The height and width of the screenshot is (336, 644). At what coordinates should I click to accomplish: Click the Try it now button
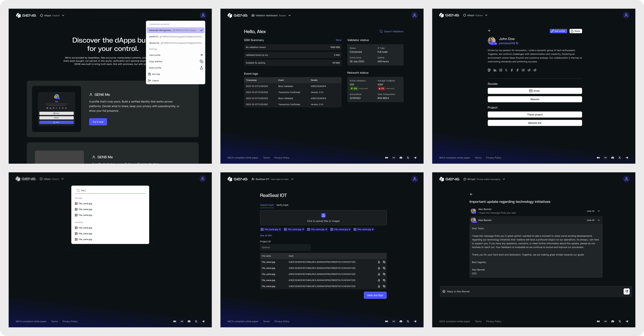point(98,122)
